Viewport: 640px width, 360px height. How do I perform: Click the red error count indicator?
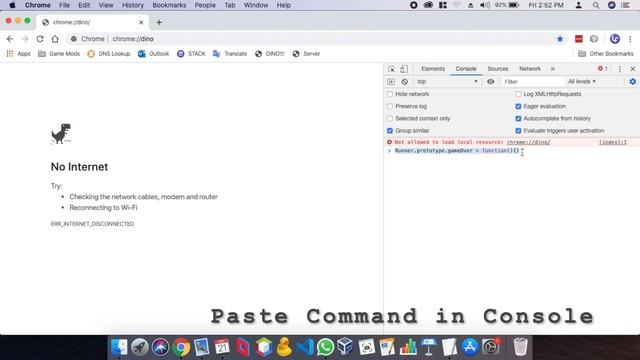pyautogui.click(x=603, y=69)
